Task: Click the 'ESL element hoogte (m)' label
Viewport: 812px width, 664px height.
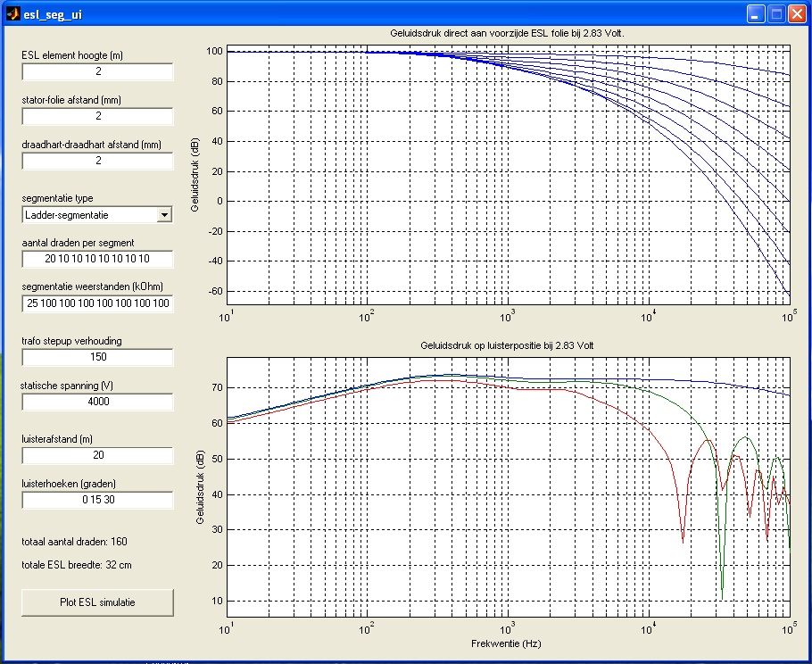Action: (72, 55)
